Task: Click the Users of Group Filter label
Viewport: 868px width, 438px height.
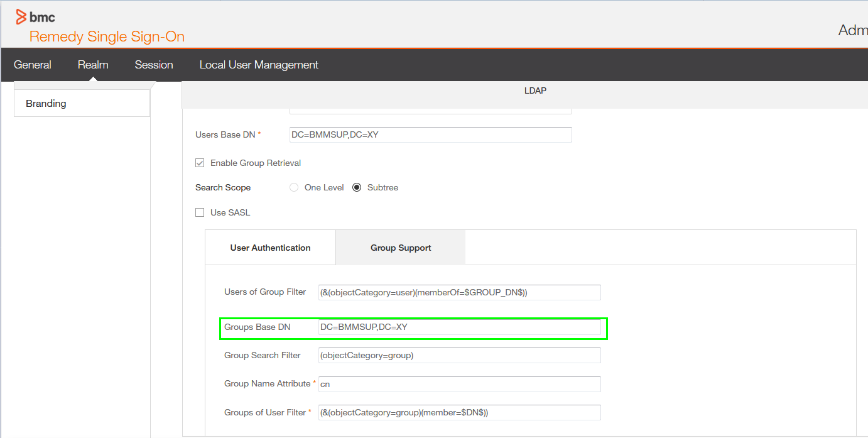Action: pos(265,292)
